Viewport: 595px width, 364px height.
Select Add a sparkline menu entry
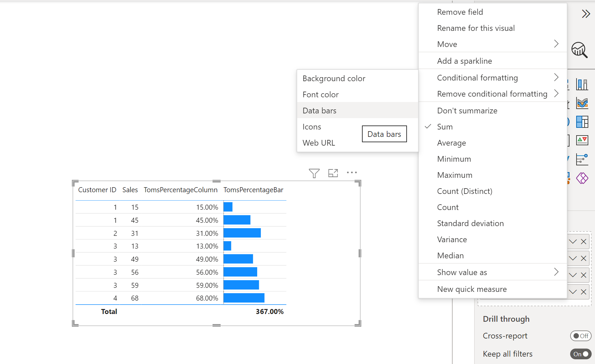(493, 61)
